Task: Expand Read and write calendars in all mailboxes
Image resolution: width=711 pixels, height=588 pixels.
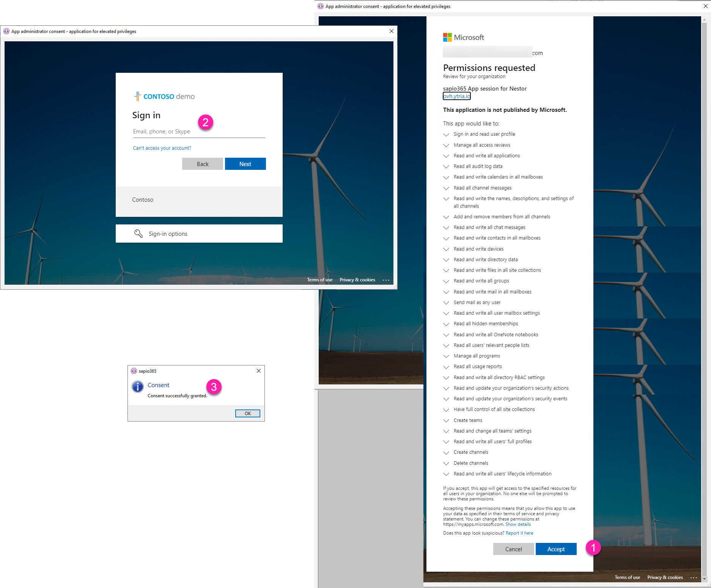Action: [x=446, y=177]
